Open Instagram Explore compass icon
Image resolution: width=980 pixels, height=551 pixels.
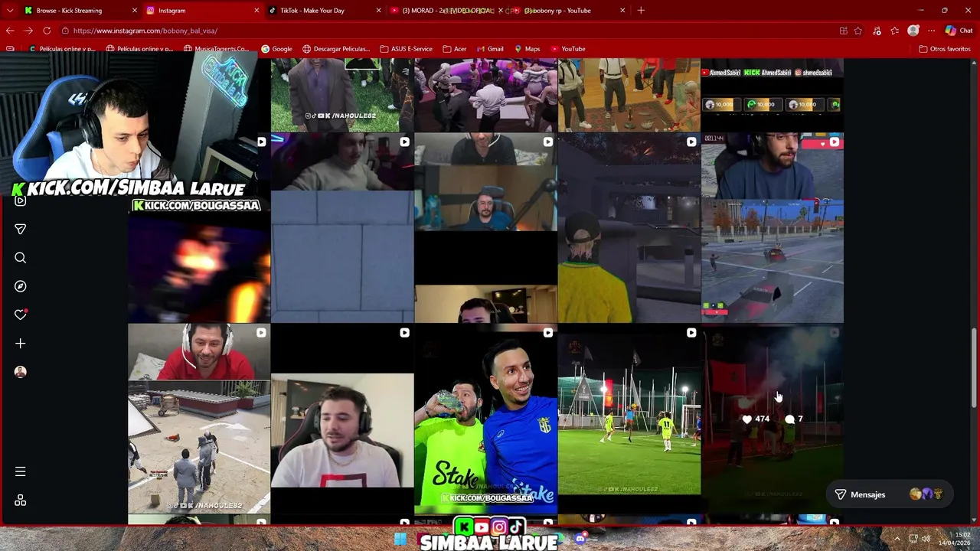pos(21,286)
